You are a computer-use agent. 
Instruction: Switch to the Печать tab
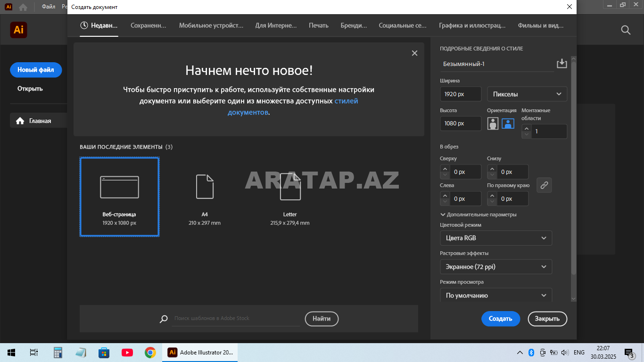(x=319, y=25)
